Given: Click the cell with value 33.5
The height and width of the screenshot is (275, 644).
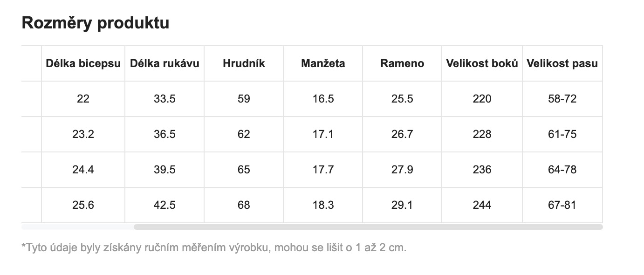Looking at the screenshot, I should [164, 99].
